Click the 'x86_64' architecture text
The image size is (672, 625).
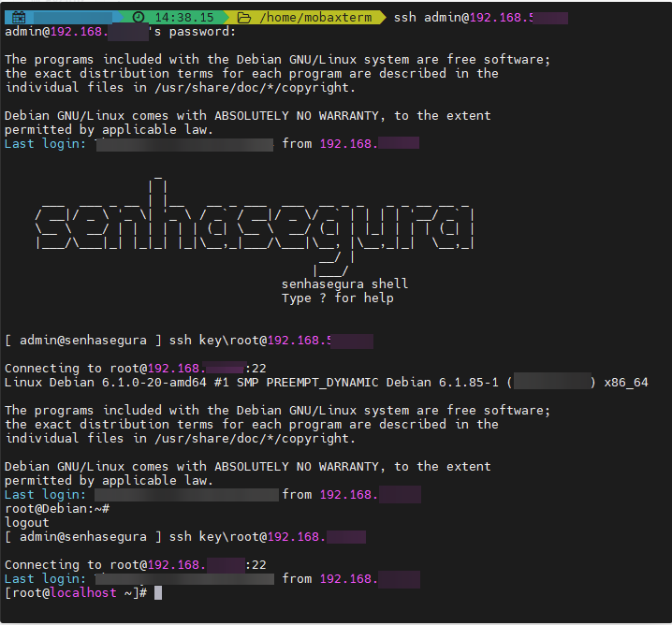coord(626,383)
